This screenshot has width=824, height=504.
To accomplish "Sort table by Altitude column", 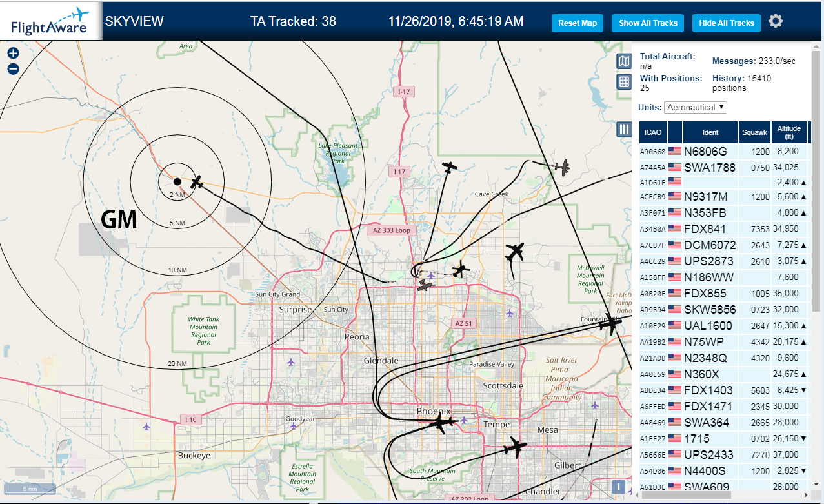I will (x=789, y=132).
